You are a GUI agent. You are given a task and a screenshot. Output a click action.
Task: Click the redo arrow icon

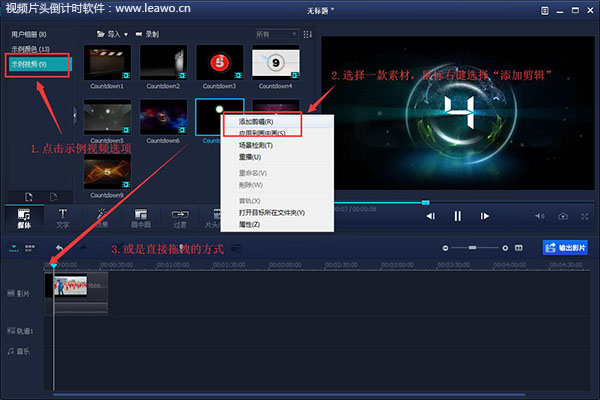[x=83, y=248]
